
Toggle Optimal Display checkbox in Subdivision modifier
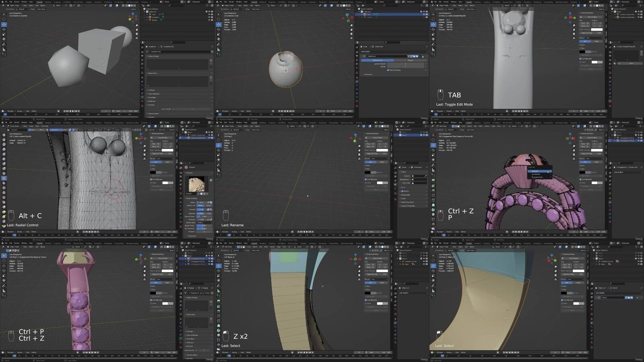(x=388, y=70)
